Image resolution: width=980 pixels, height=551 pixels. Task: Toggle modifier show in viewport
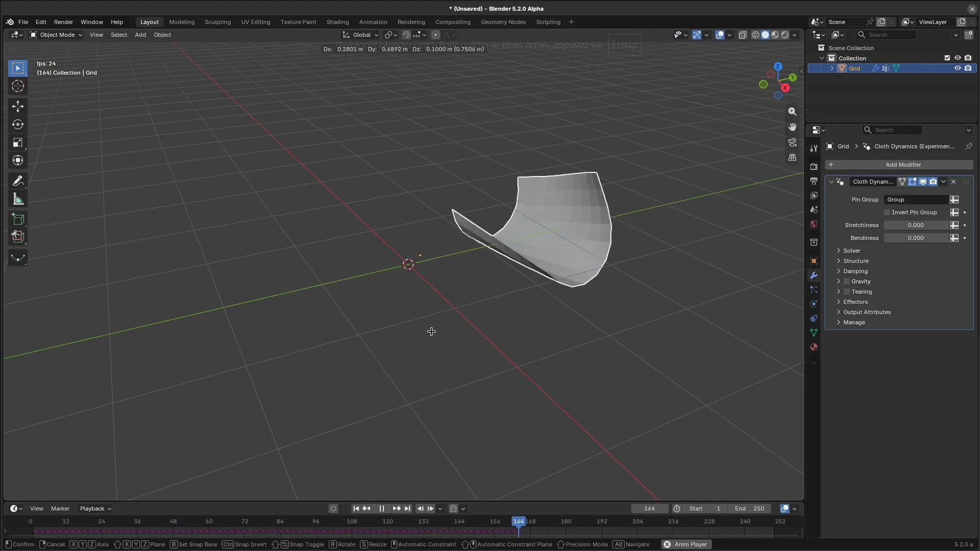tap(923, 182)
